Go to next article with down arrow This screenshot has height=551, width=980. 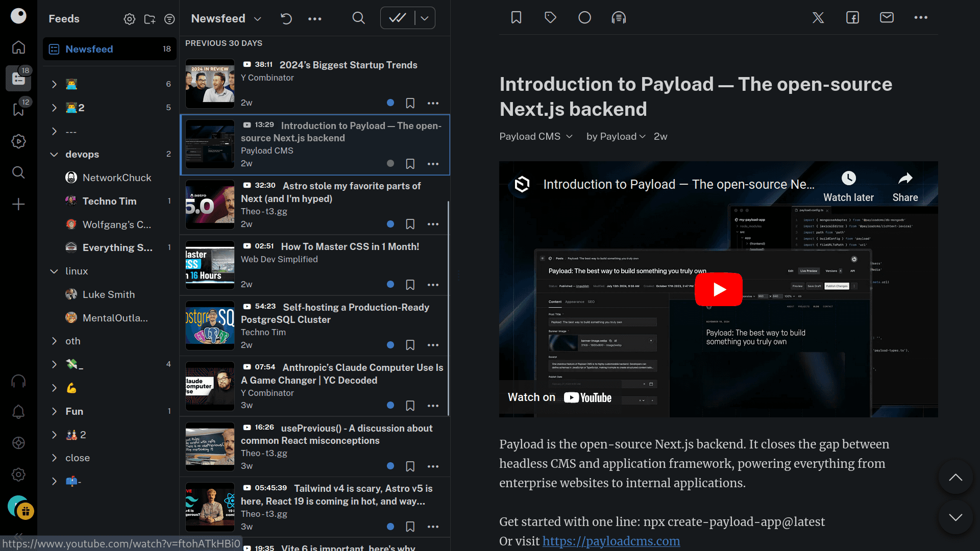click(x=955, y=517)
